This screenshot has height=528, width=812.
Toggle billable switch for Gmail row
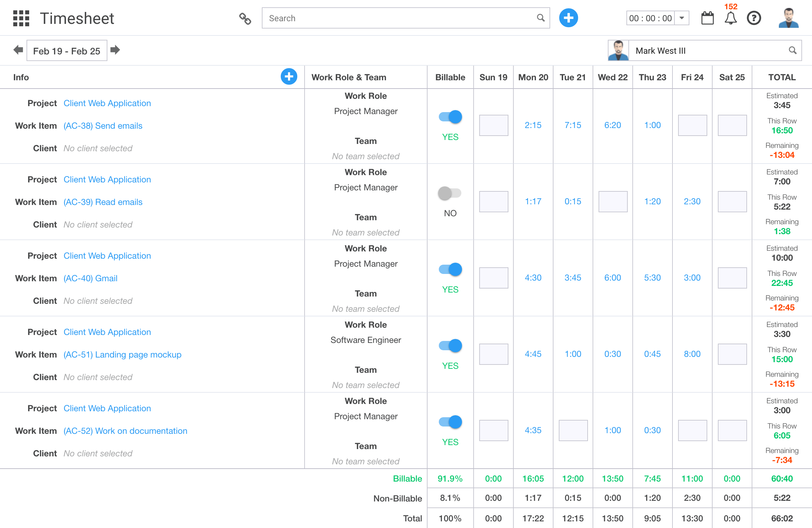pyautogui.click(x=450, y=270)
